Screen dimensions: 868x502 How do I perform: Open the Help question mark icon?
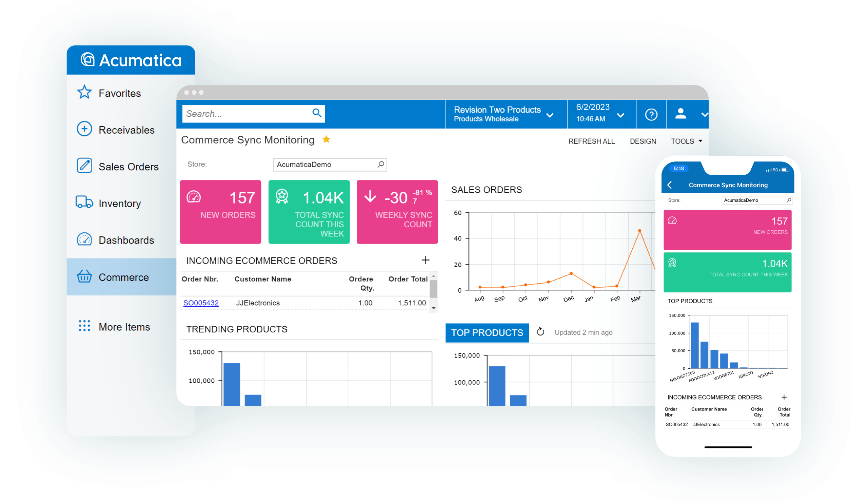click(651, 114)
